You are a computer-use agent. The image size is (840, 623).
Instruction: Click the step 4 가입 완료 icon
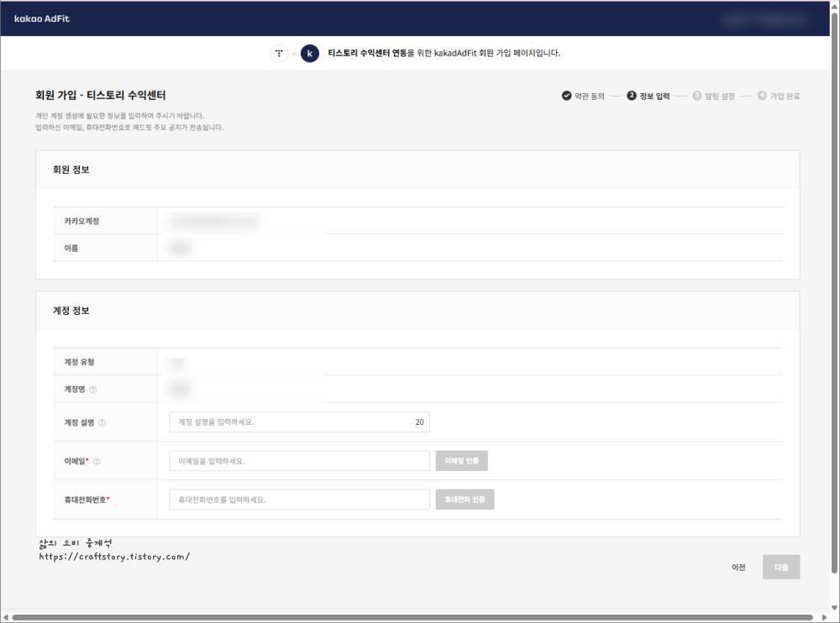[762, 96]
